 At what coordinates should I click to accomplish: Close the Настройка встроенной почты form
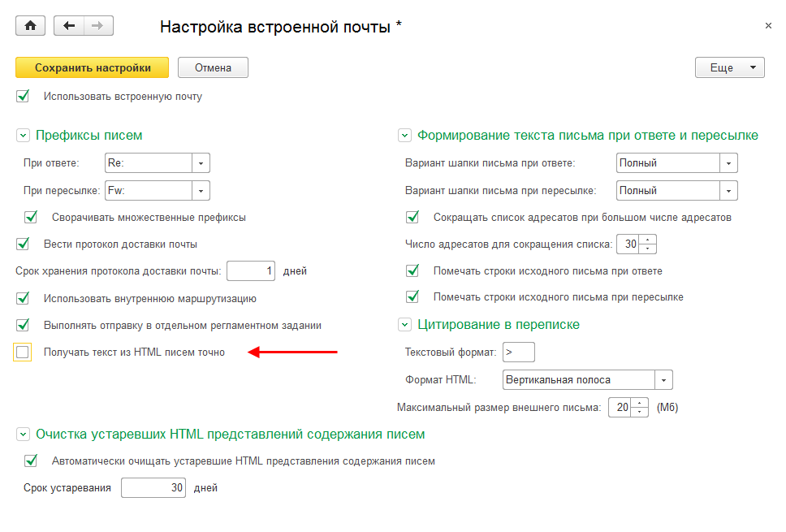point(768,26)
